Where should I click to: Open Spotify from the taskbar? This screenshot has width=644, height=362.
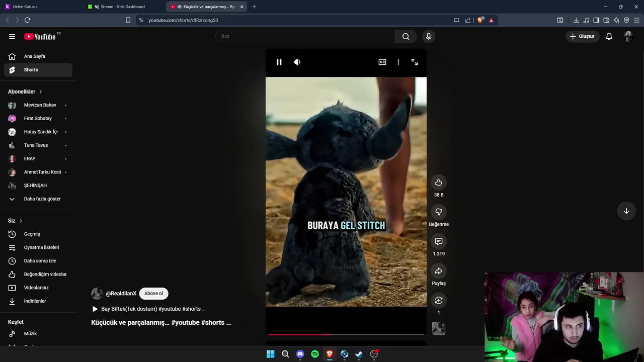pos(315,354)
